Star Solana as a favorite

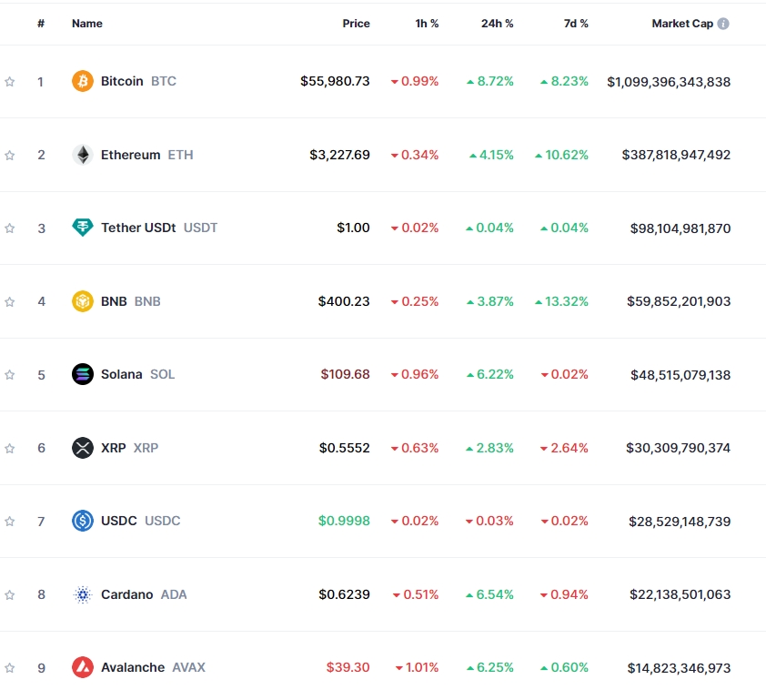click(10, 374)
